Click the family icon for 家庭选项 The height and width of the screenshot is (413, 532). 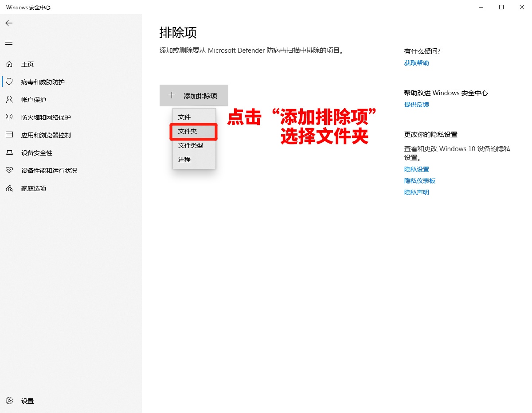tap(9, 188)
